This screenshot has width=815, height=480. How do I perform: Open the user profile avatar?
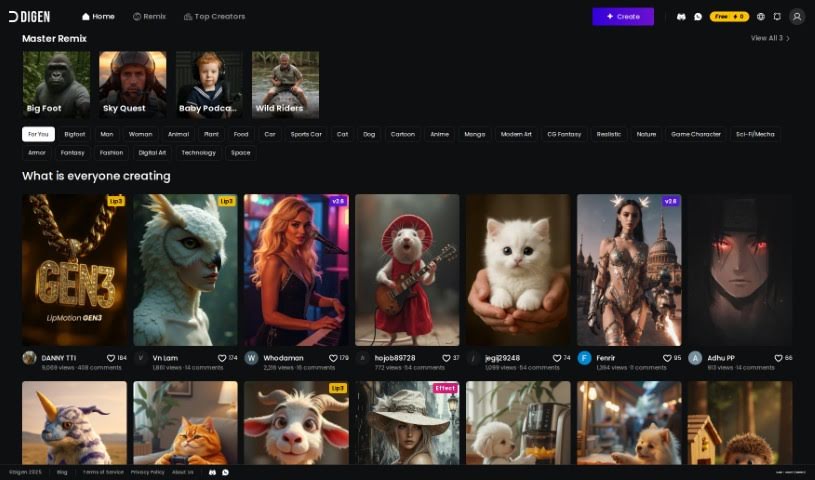coord(797,17)
